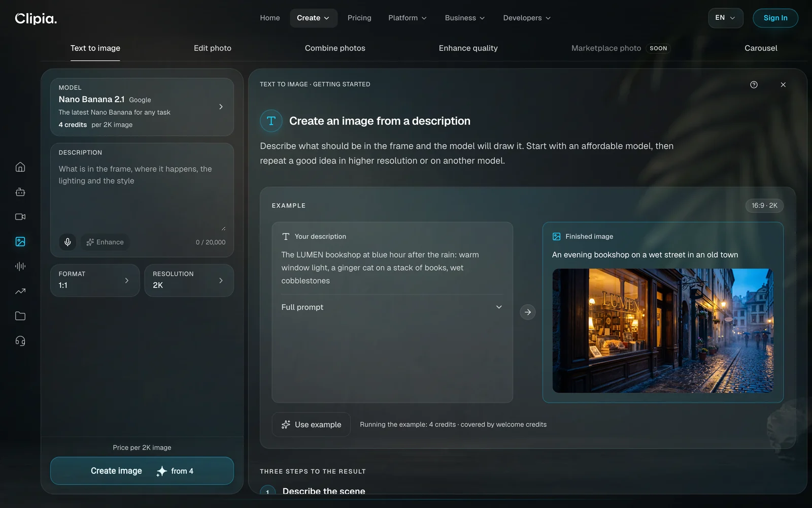Click the microphone voice input icon
Screen dimensions: 812x508
tap(67, 242)
